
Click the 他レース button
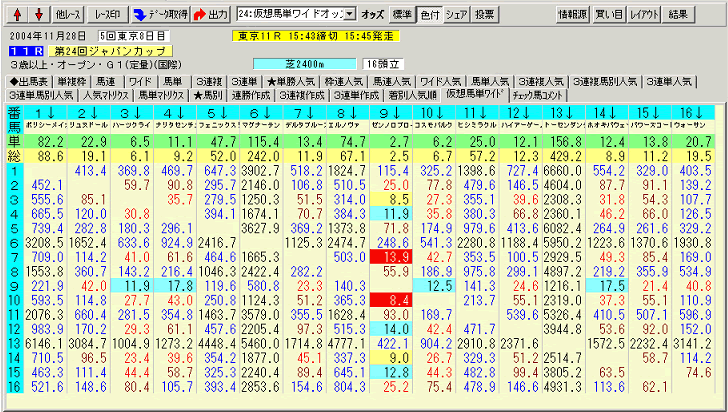[68, 15]
